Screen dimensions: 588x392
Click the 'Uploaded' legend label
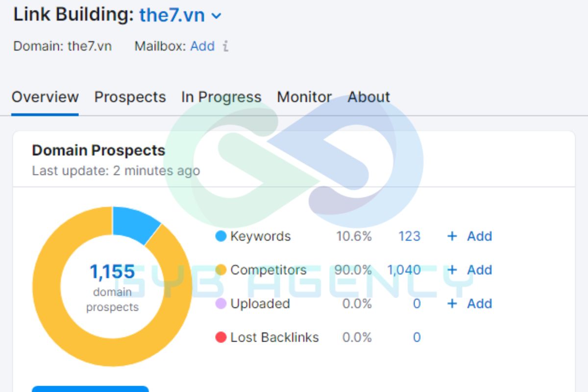[x=260, y=304]
